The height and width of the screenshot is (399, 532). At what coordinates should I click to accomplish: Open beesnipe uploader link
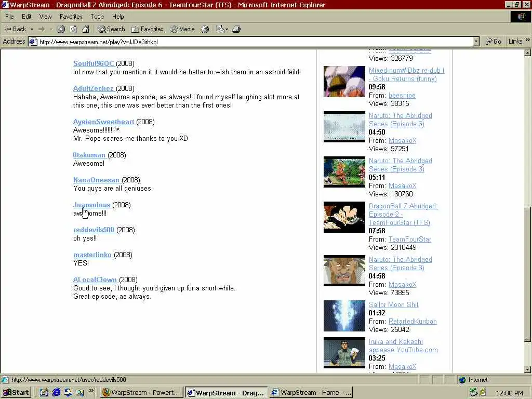(x=402, y=96)
